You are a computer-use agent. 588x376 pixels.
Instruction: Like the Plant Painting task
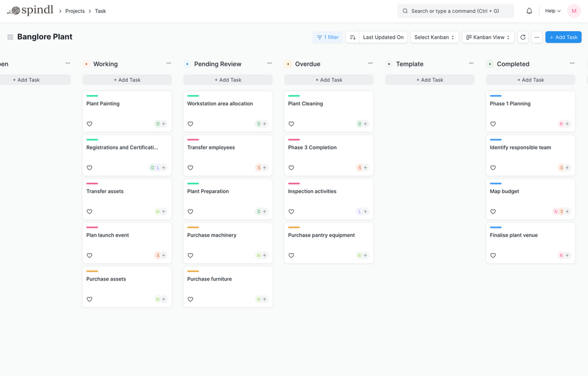pos(89,124)
